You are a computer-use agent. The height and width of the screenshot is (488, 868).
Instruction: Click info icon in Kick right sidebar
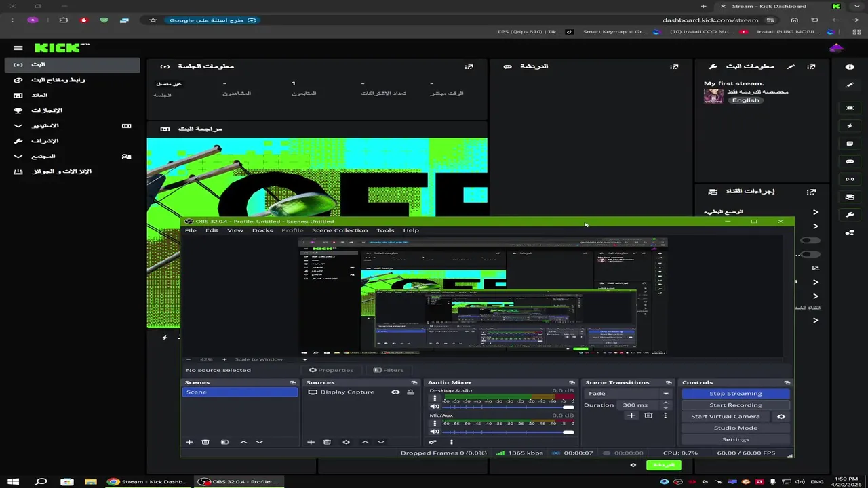[x=850, y=67]
